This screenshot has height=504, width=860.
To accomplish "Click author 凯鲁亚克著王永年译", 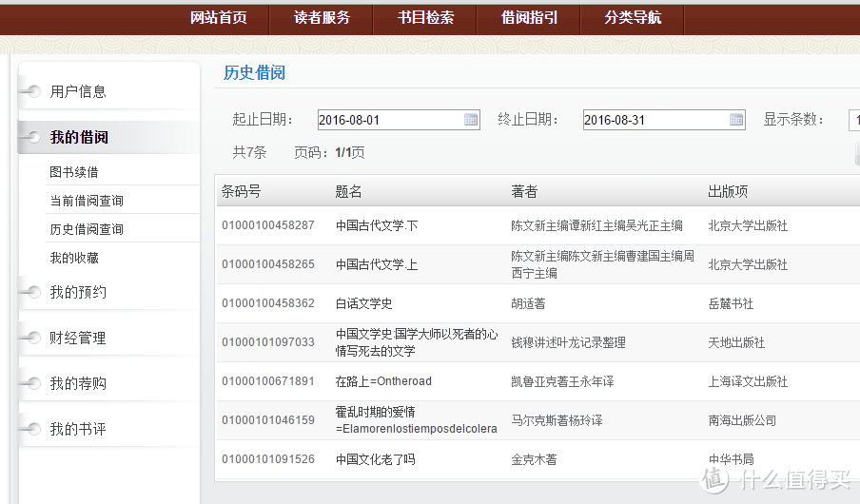I will (562, 381).
